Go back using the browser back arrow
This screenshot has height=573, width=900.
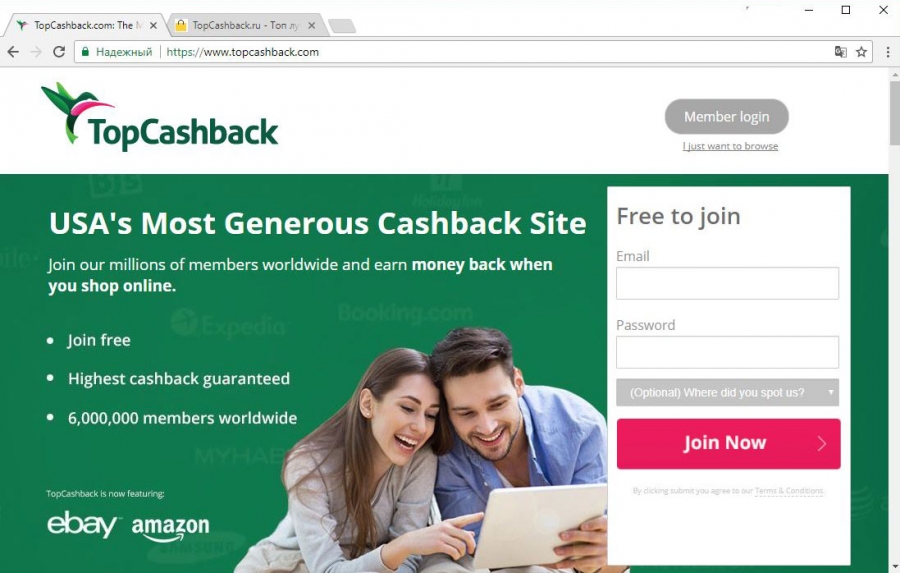coord(13,52)
